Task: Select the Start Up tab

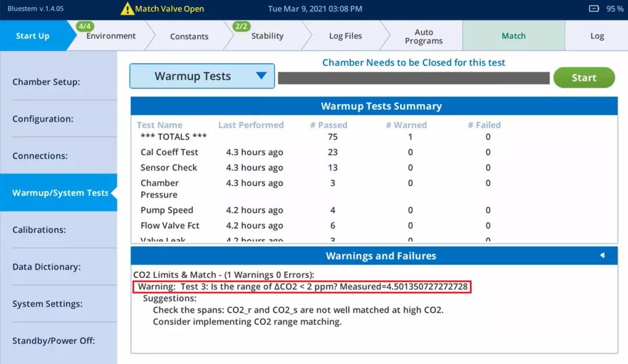Action: pyautogui.click(x=33, y=36)
